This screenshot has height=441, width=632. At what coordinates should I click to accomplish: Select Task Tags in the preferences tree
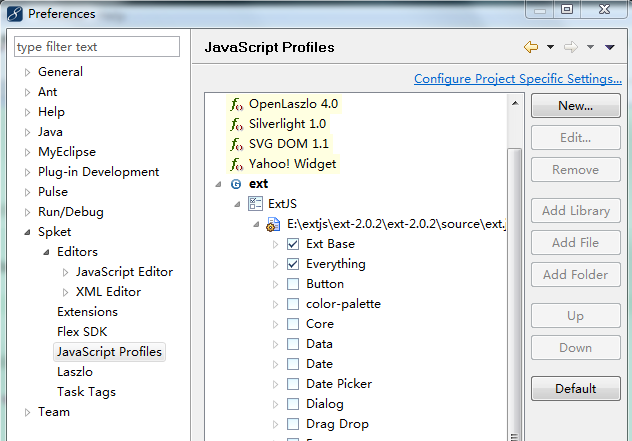click(86, 392)
